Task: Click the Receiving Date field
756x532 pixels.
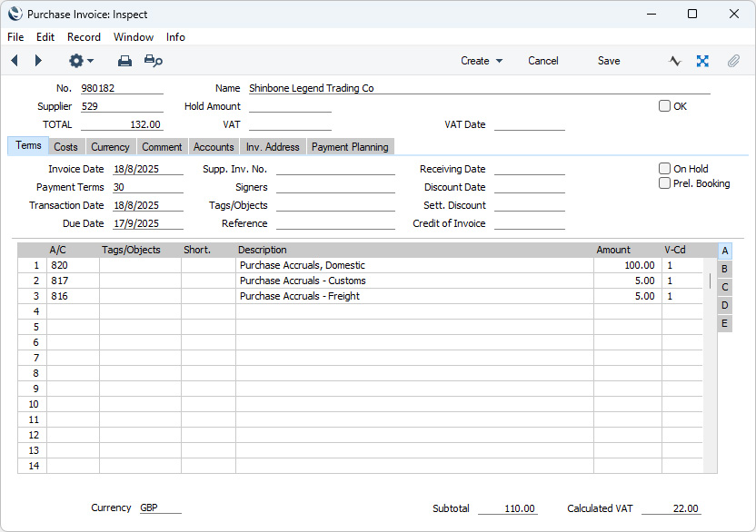Action: (x=530, y=169)
